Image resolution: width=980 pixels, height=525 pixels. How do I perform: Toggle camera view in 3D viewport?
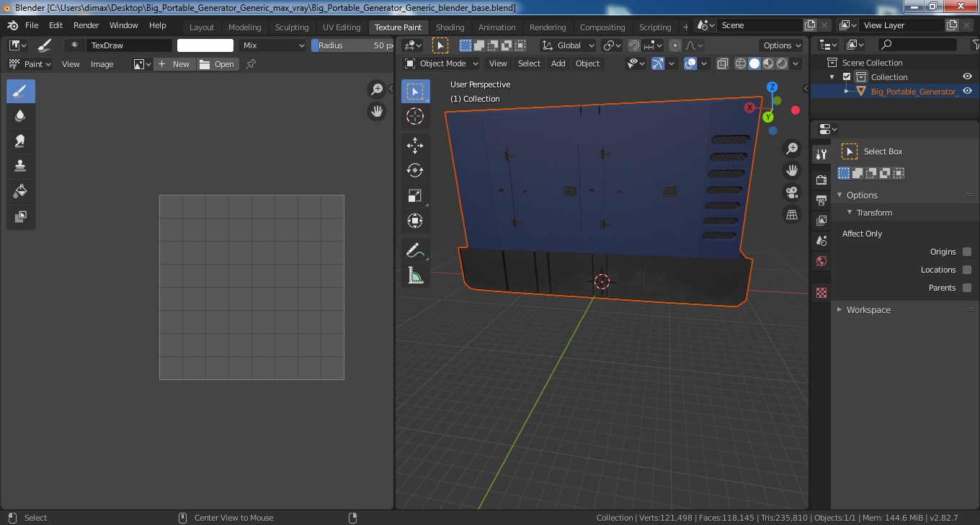[x=792, y=193]
